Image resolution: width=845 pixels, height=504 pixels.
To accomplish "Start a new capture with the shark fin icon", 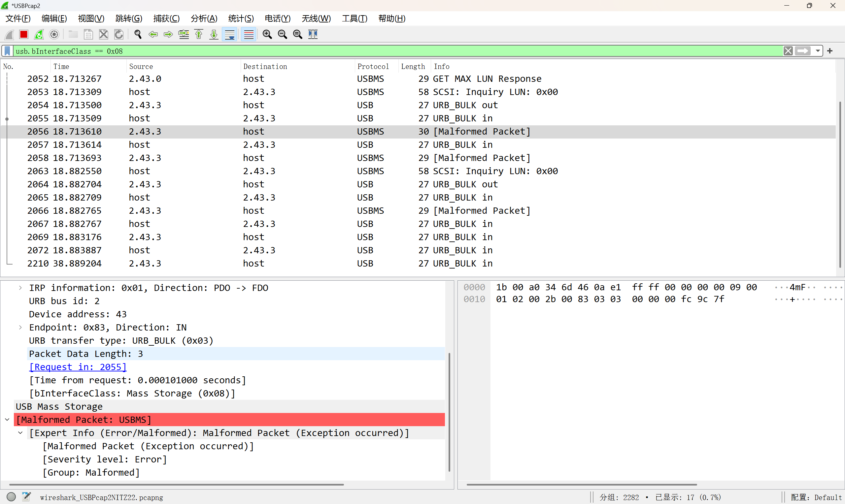I will (x=9, y=34).
